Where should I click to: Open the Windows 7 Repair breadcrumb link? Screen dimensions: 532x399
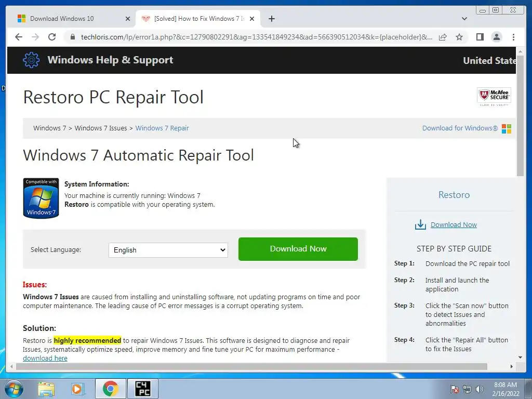162,128
